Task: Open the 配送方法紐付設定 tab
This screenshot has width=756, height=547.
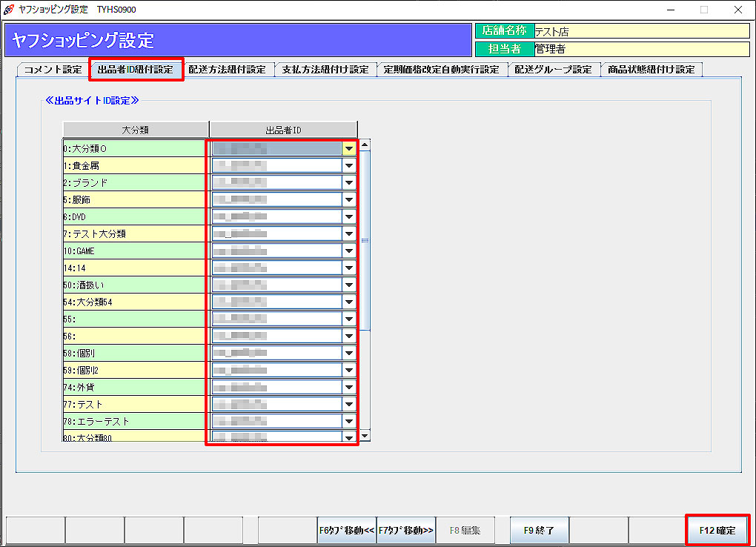Action: (x=227, y=70)
